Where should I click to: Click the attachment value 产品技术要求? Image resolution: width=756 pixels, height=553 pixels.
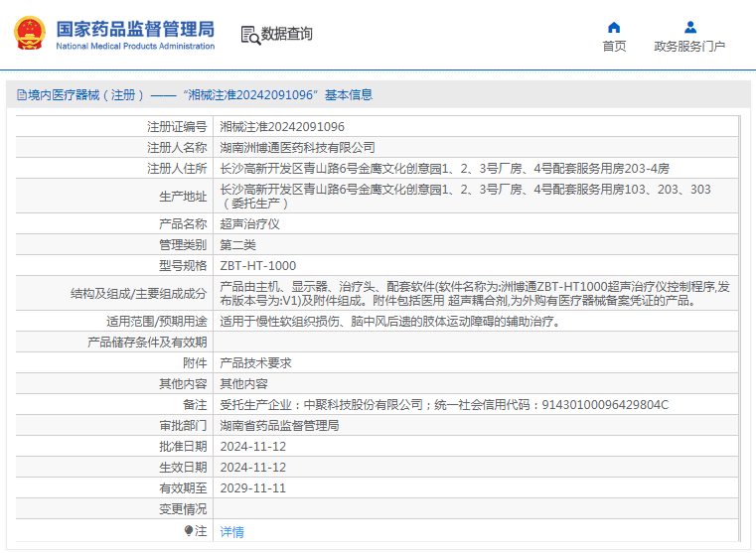255,363
